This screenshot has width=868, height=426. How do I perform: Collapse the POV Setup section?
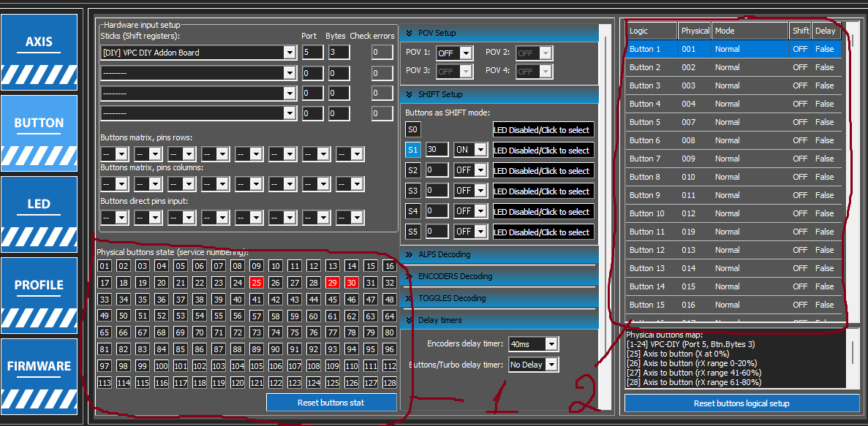410,33
